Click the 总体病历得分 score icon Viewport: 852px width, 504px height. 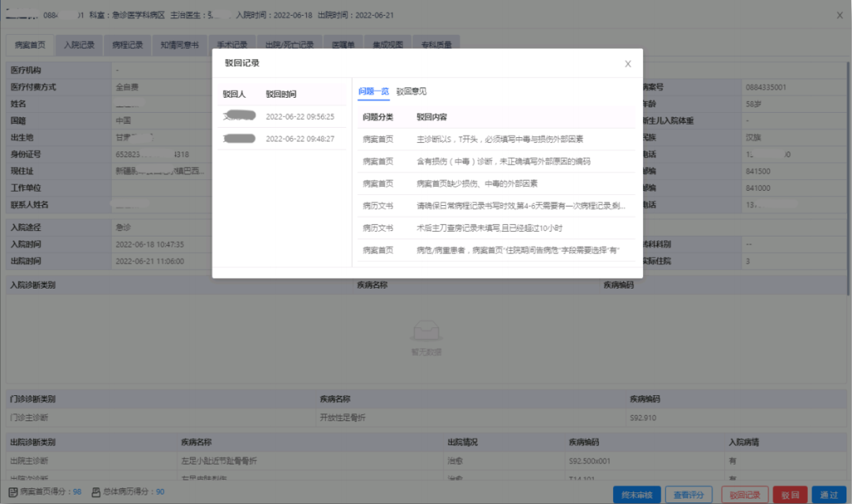coord(96,492)
